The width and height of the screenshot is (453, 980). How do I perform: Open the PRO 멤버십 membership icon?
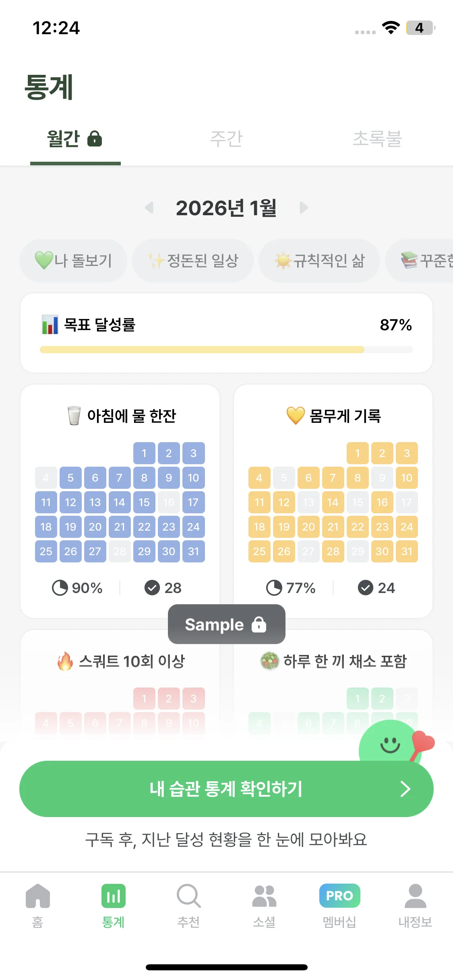tap(339, 896)
